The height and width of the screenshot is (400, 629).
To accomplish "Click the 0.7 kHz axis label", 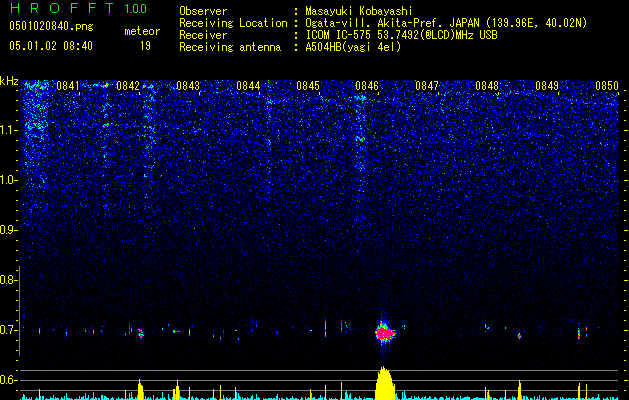I will point(8,330).
